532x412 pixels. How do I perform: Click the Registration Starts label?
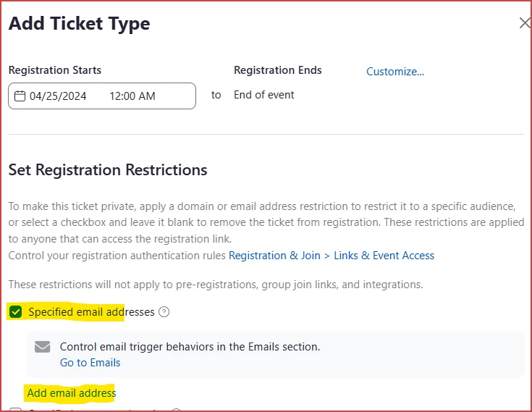[55, 70]
